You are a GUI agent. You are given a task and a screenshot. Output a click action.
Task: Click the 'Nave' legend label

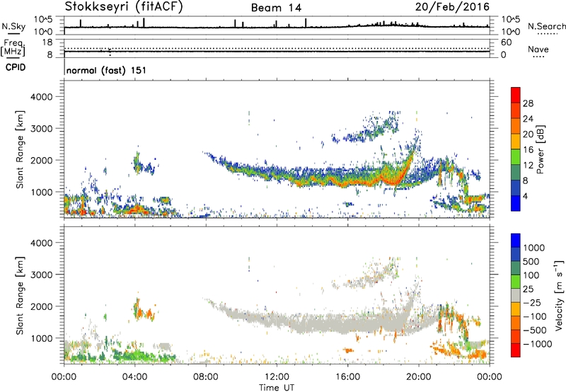538,50
